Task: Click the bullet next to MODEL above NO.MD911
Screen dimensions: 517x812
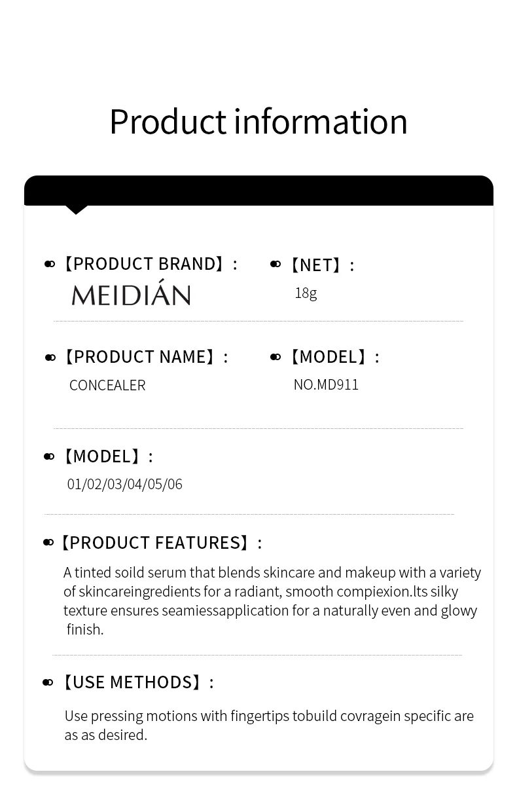Action: [x=276, y=357]
